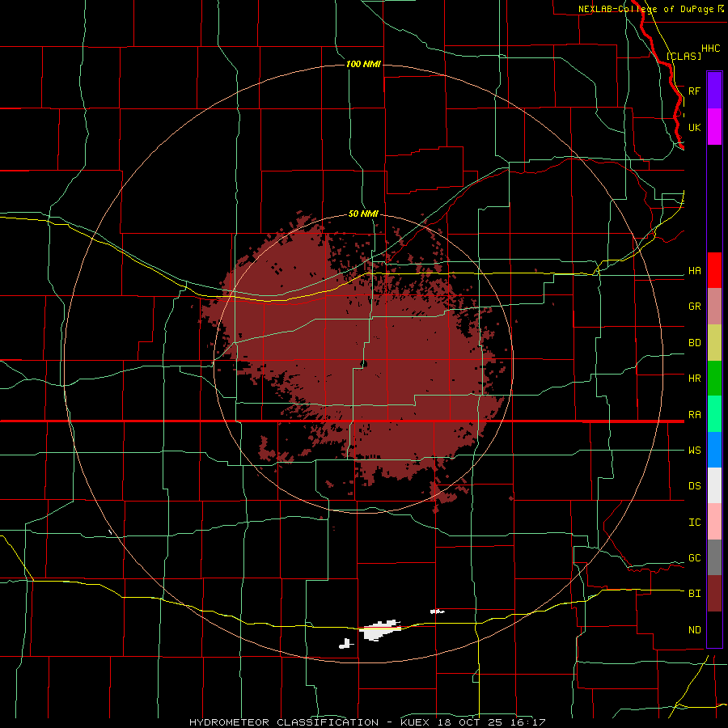The image size is (728, 728).
Task: Click the IC legend label
Action: 694,523
